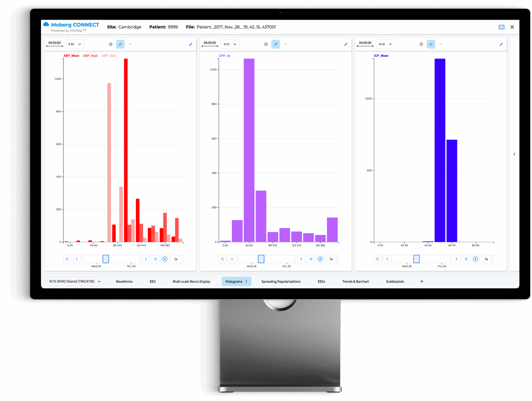Click the 04:00:00 time field on the ABP panel
The width and height of the screenshot is (532, 401).
[x=54, y=43]
